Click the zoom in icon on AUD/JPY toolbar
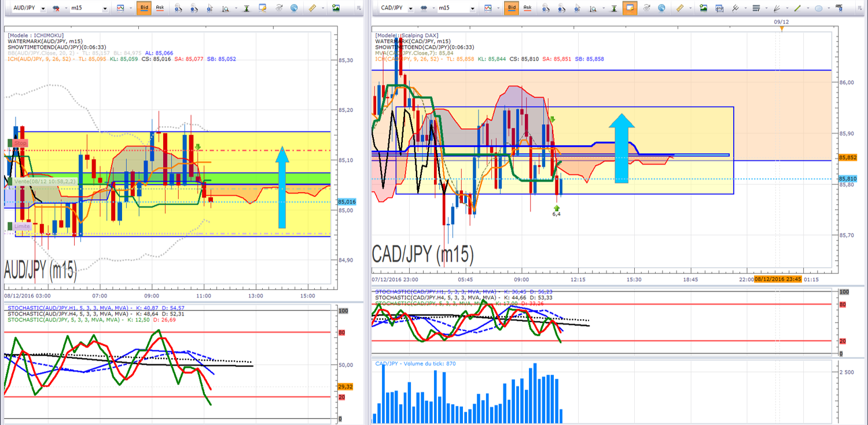The image size is (868, 425). pos(178,9)
